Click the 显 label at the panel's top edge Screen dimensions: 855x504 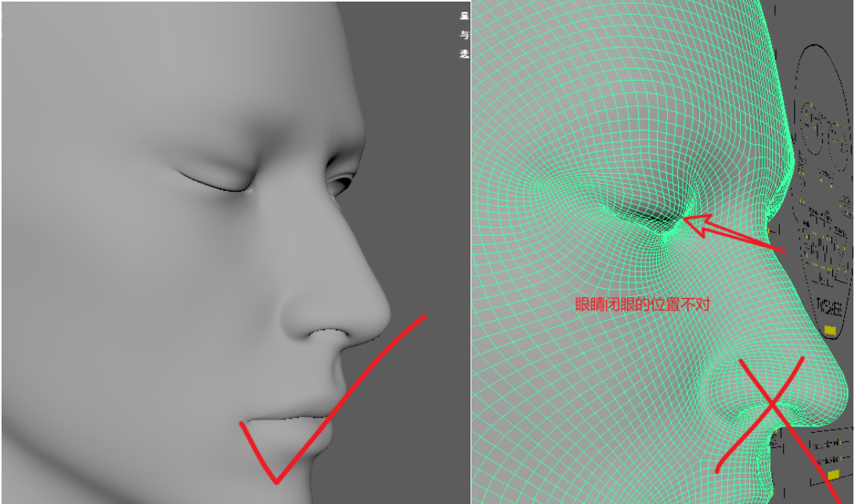(x=464, y=15)
